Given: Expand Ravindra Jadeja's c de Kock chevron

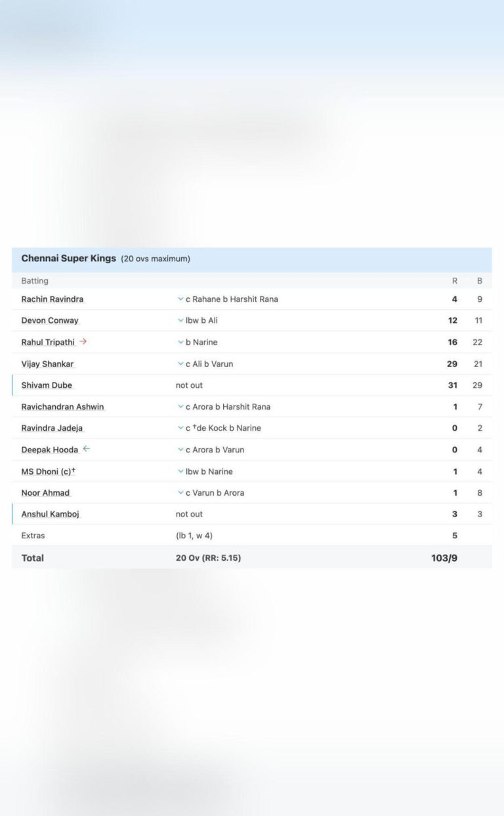Looking at the screenshot, I should (180, 428).
